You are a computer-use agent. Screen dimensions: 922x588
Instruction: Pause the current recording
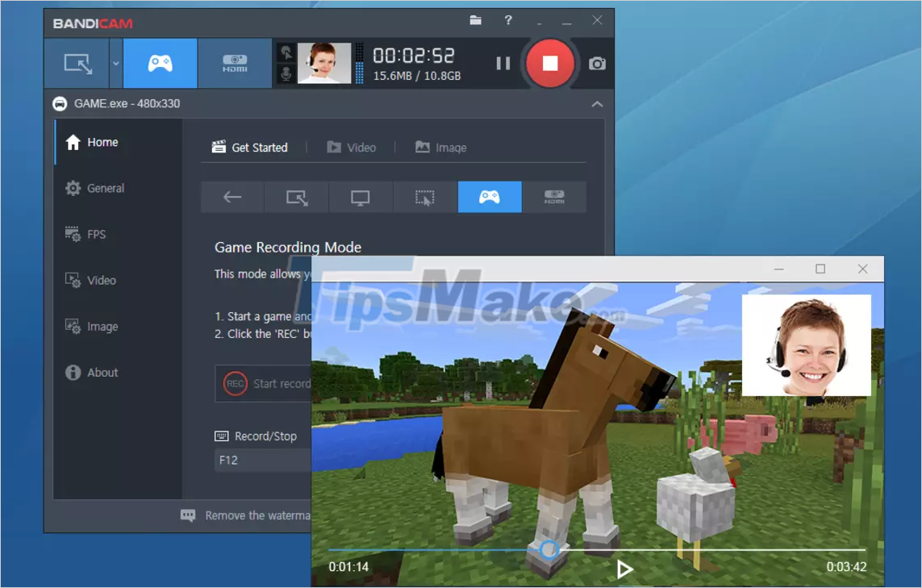502,63
